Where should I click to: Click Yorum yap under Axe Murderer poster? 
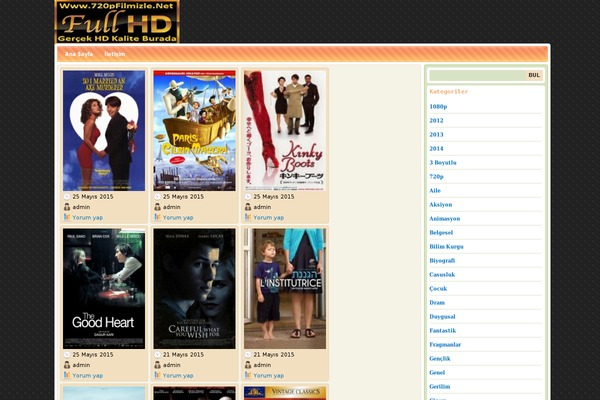pos(88,217)
